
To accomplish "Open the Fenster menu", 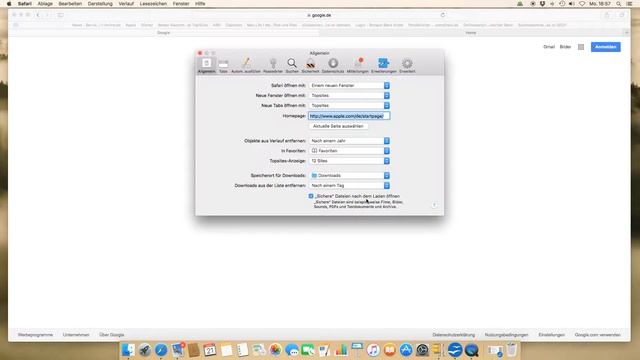I will click(x=181, y=4).
